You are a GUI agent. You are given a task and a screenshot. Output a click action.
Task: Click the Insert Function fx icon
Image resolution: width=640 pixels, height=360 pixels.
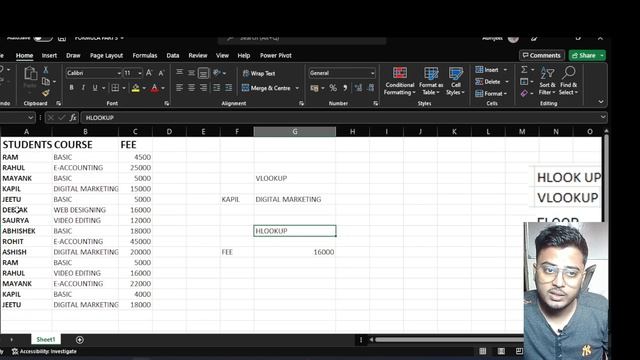73,118
